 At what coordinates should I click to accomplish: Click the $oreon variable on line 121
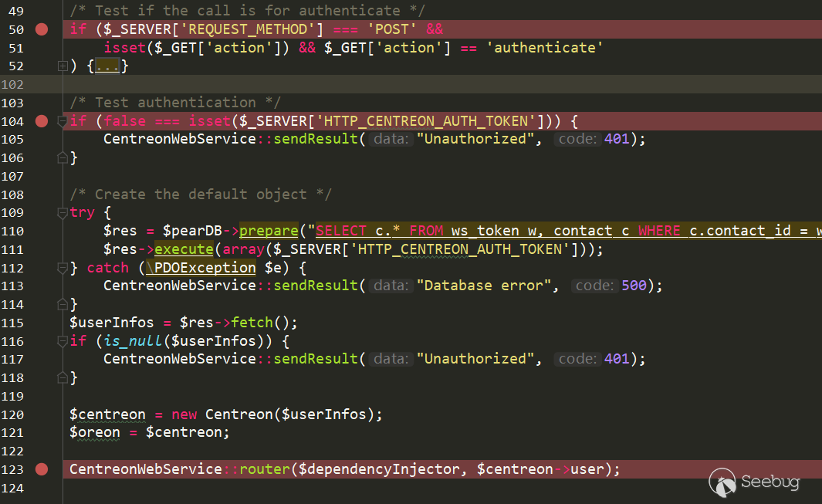click(95, 433)
